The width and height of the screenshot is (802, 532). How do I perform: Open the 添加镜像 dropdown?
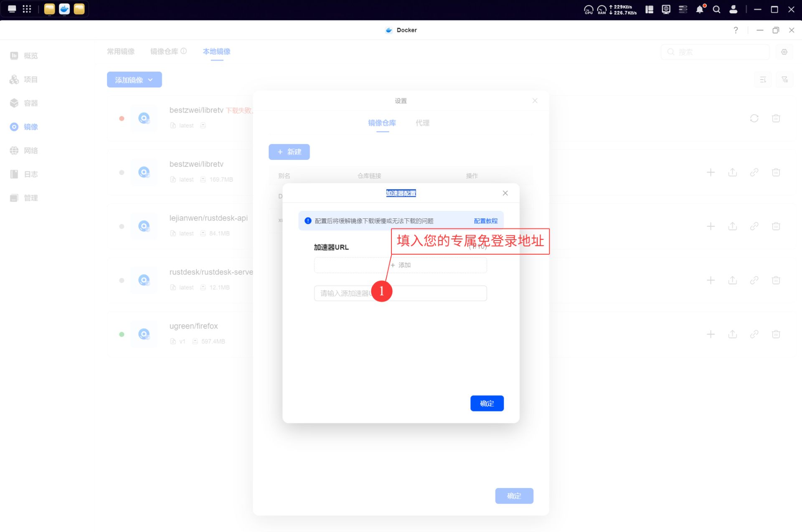click(x=134, y=80)
